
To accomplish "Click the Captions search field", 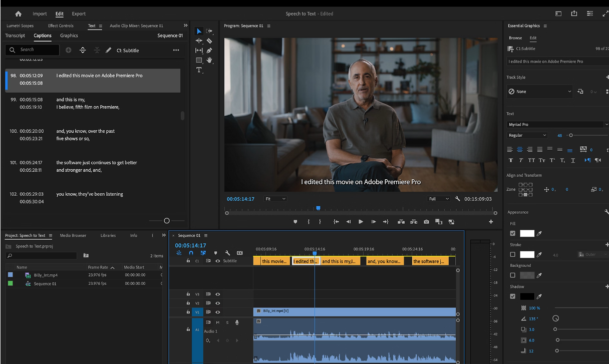I will (x=33, y=50).
